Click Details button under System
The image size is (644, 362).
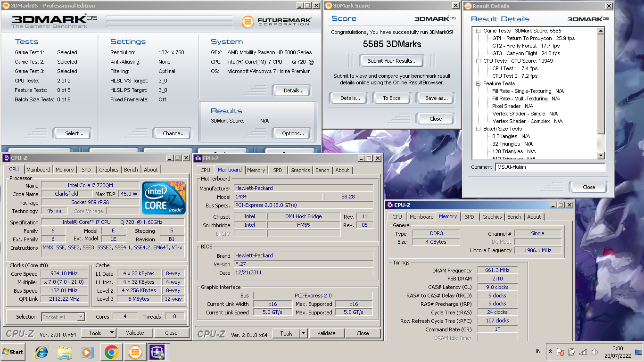(x=293, y=90)
